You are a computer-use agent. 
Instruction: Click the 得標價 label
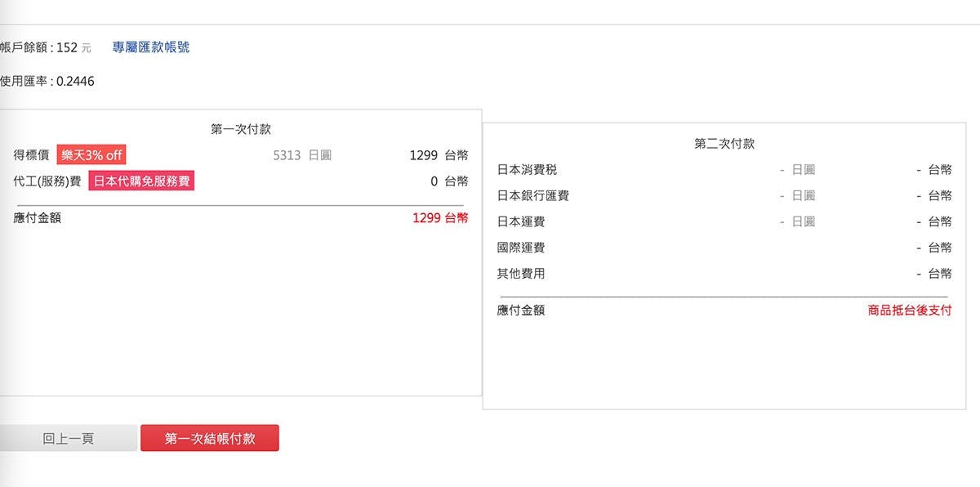pos(32,155)
